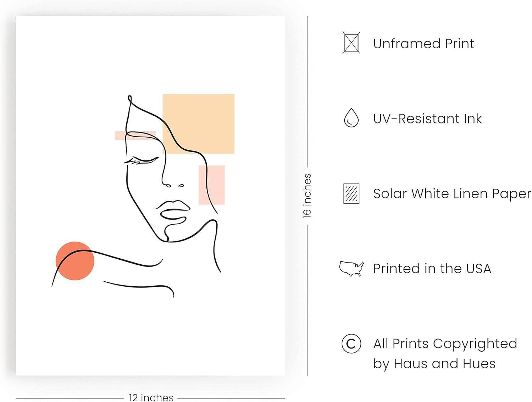Viewport: 532px width, 402px height.
Task: Click the 'Unframed Print' text label
Action: [423, 44]
